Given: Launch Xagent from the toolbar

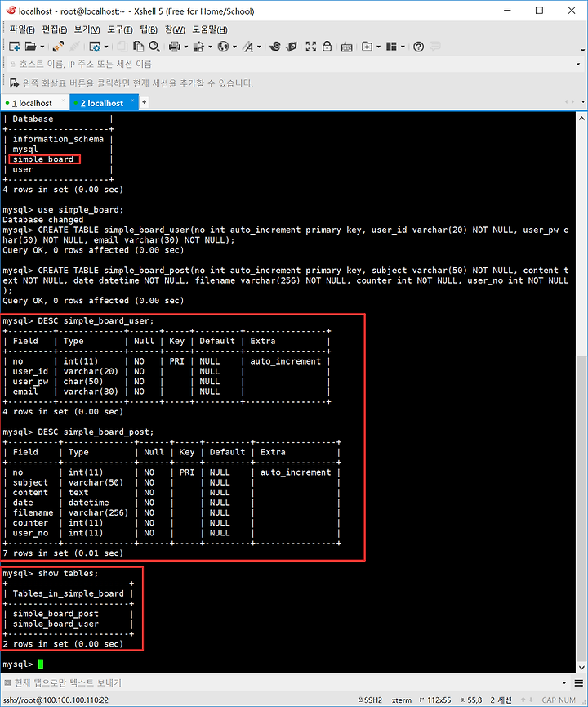Looking at the screenshot, I should [292, 47].
